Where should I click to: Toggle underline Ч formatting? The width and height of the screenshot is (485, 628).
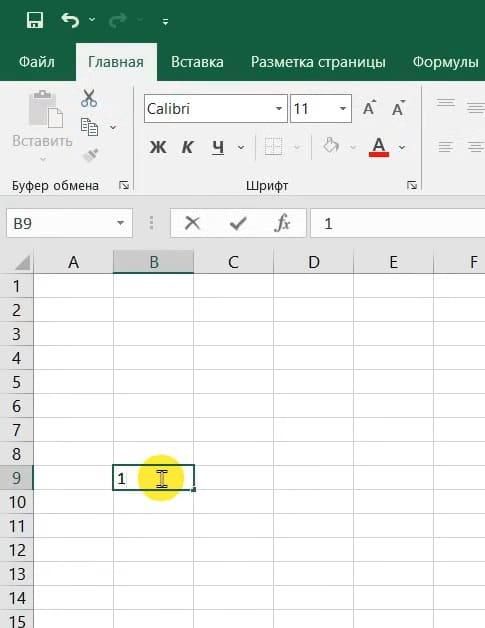[x=218, y=148]
